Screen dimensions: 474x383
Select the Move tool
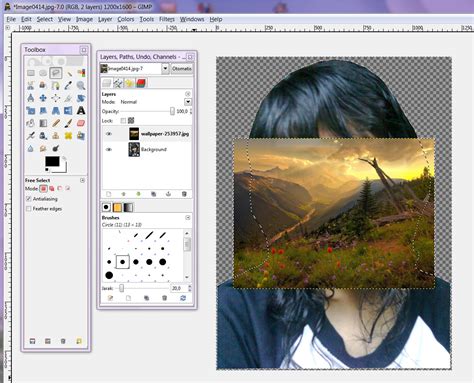tap(43, 98)
